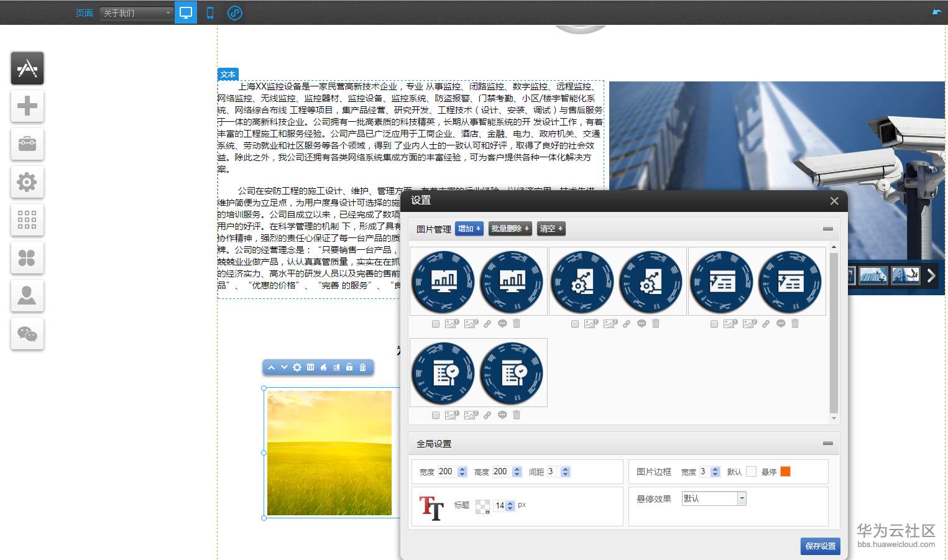Viewport: 948px width, 560px height.
Task: Click the back arrow icon at the top right
Action: (937, 12)
